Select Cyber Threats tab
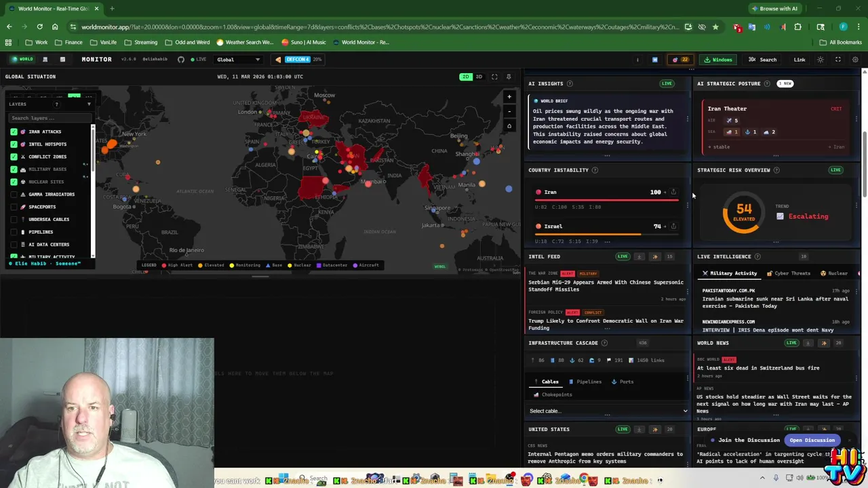The height and width of the screenshot is (488, 868). coord(788,273)
